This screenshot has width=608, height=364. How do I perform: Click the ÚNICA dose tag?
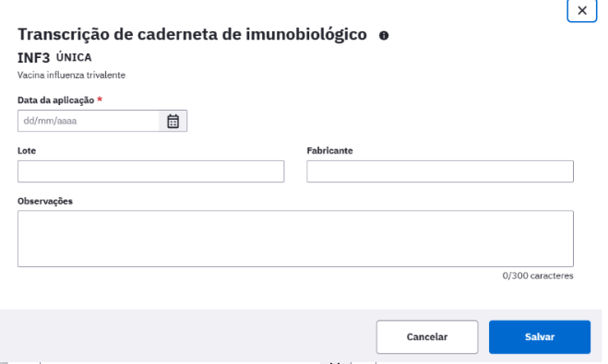(74, 57)
